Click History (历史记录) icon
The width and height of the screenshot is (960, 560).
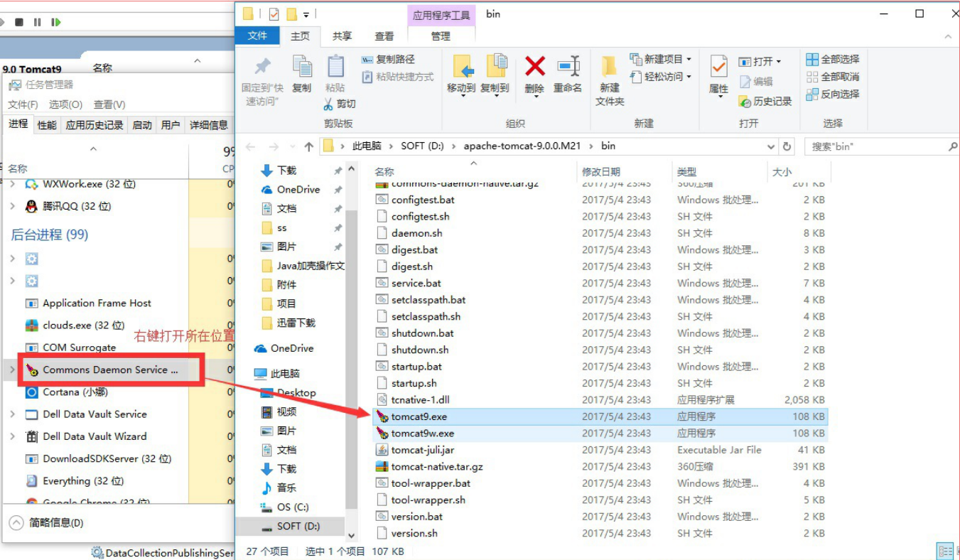(x=745, y=102)
